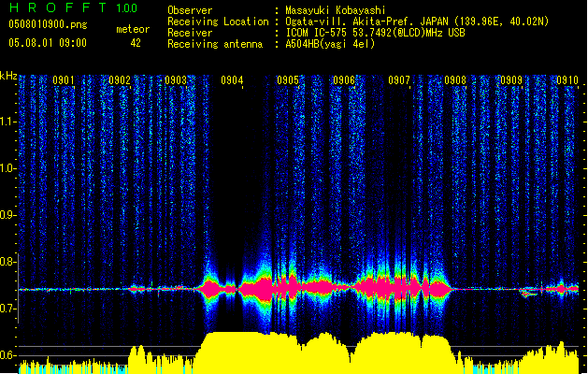Viewport: 588px width, 374px height.
Task: Click the 1.0 kHz axis label
Action: point(7,168)
